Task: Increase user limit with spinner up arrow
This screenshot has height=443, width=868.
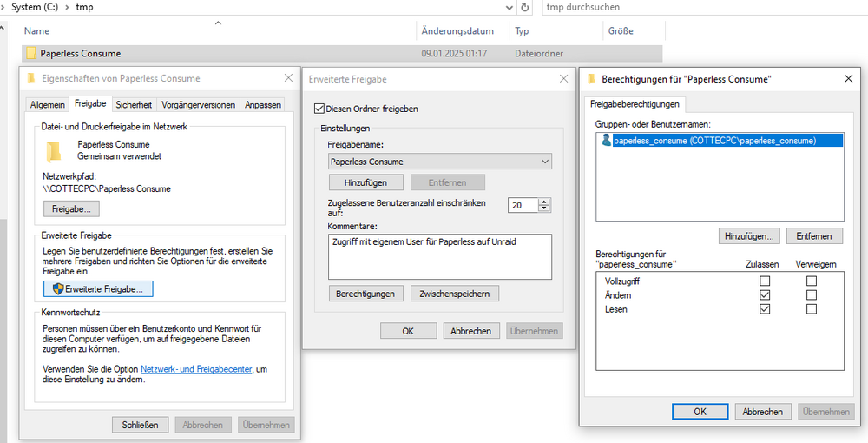Action: [x=544, y=202]
